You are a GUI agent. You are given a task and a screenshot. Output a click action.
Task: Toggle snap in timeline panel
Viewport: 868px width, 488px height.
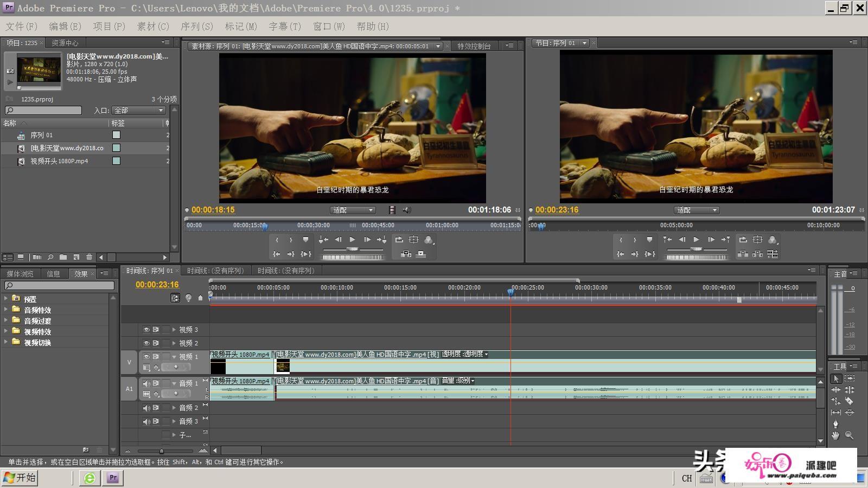(x=175, y=298)
